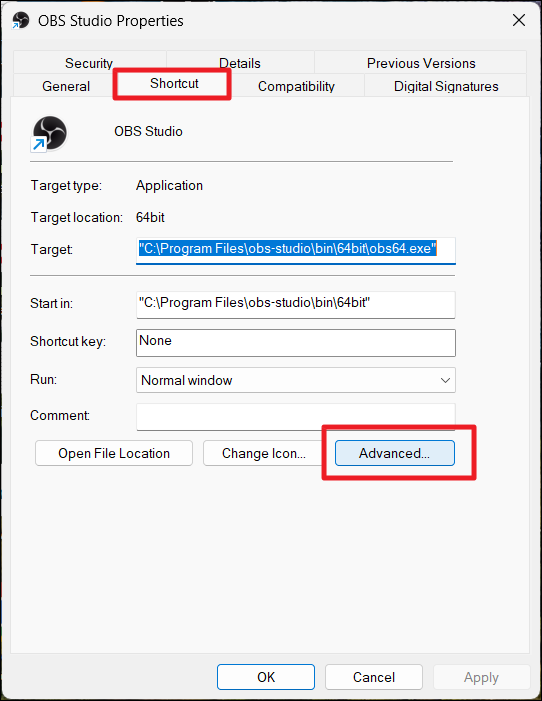View the Digital Signatures tab
The height and width of the screenshot is (701, 542).
[446, 86]
